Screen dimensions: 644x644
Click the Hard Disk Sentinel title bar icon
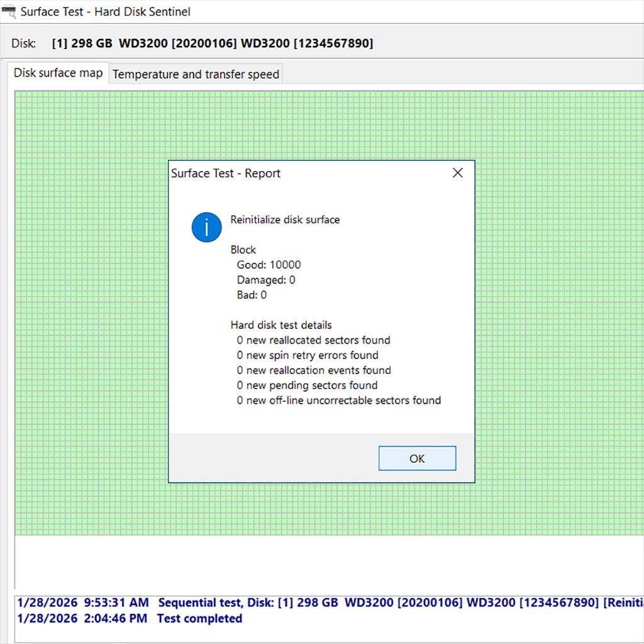pyautogui.click(x=9, y=12)
